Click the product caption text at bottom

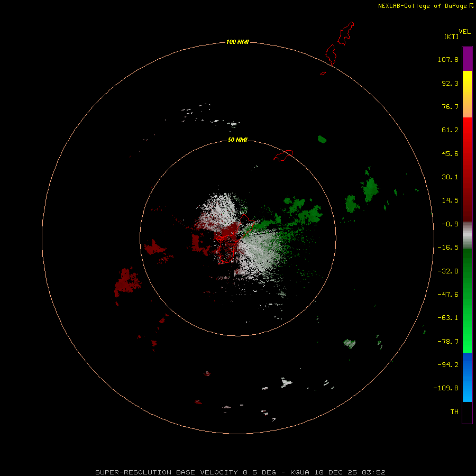tap(241, 472)
